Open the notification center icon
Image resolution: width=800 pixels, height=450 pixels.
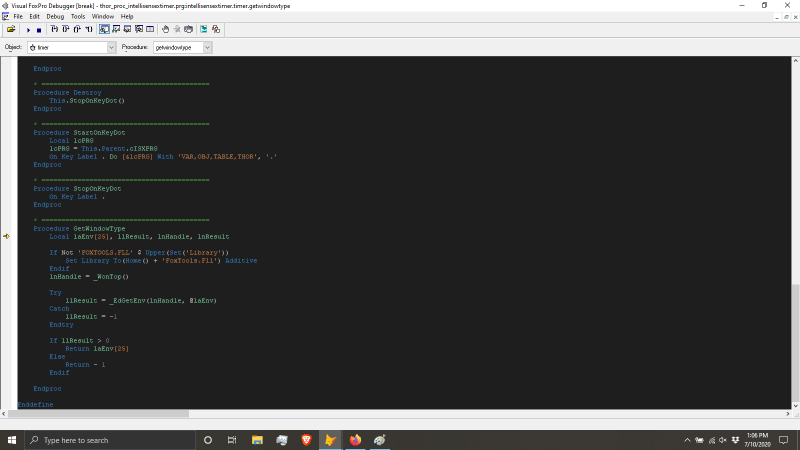784,440
